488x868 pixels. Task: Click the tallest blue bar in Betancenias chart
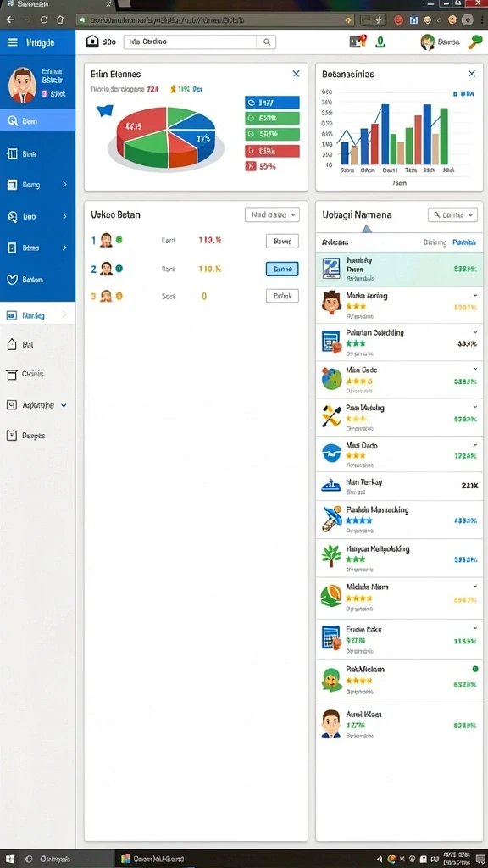(385, 134)
